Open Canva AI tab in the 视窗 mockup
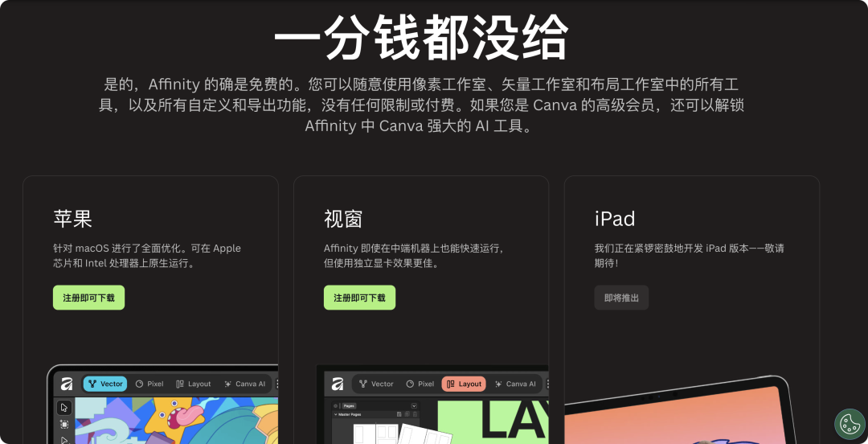Image resolution: width=868 pixels, height=444 pixels. pos(515,384)
